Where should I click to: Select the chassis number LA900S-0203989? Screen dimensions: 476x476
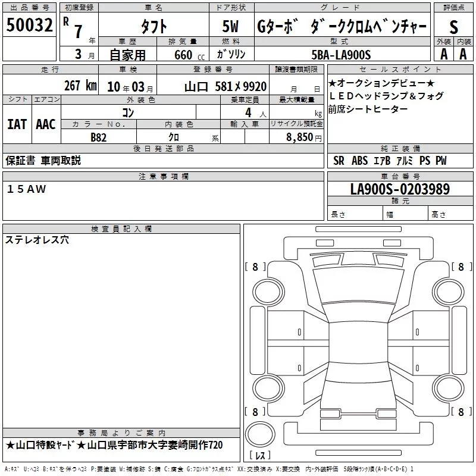[x=399, y=190]
